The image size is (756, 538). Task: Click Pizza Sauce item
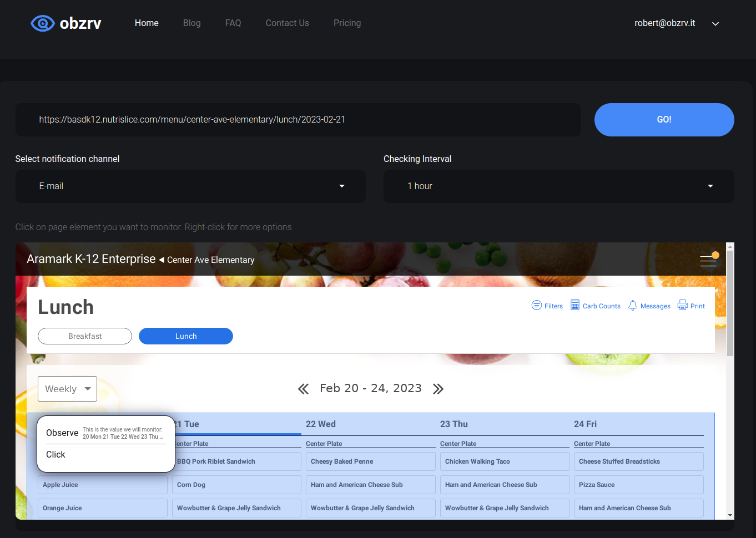tap(639, 485)
